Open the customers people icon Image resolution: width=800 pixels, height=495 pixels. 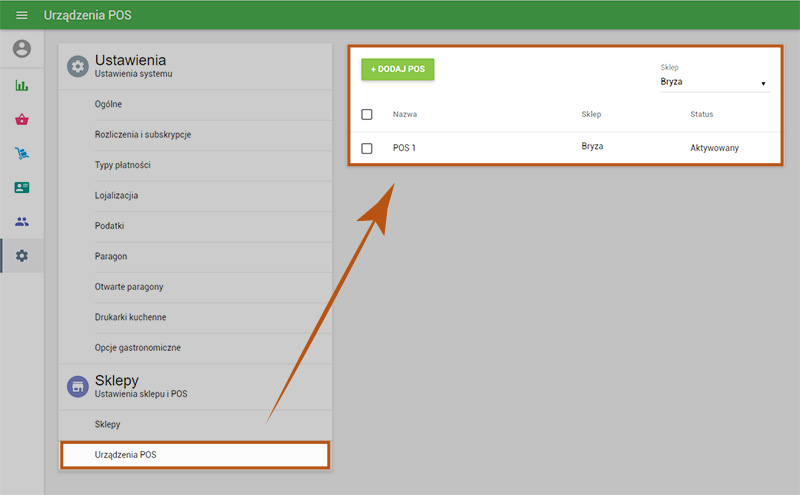(x=22, y=221)
